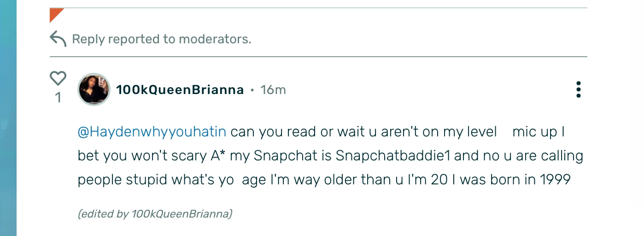Screen dimensions: 644x236
Task: Click the word "Snapchatbaddie1" in the comment
Action: pyautogui.click(x=392, y=156)
